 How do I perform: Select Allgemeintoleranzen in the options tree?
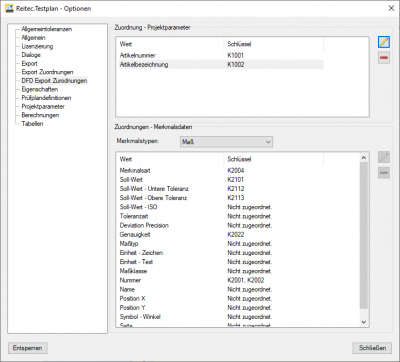click(x=47, y=29)
